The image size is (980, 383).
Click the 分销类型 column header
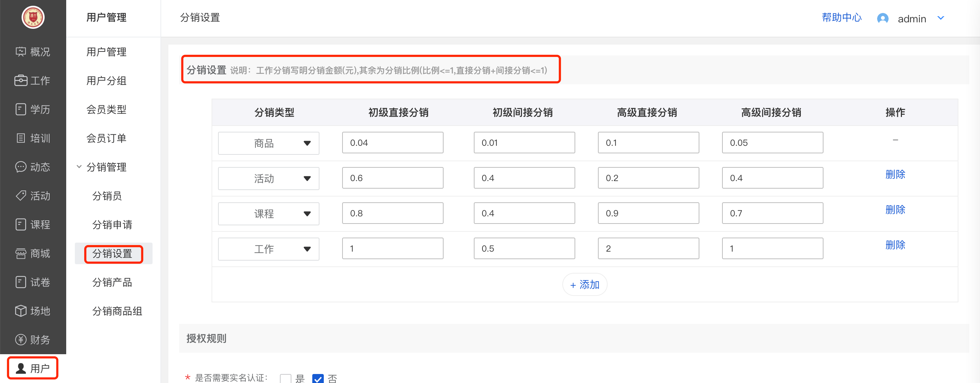click(274, 112)
